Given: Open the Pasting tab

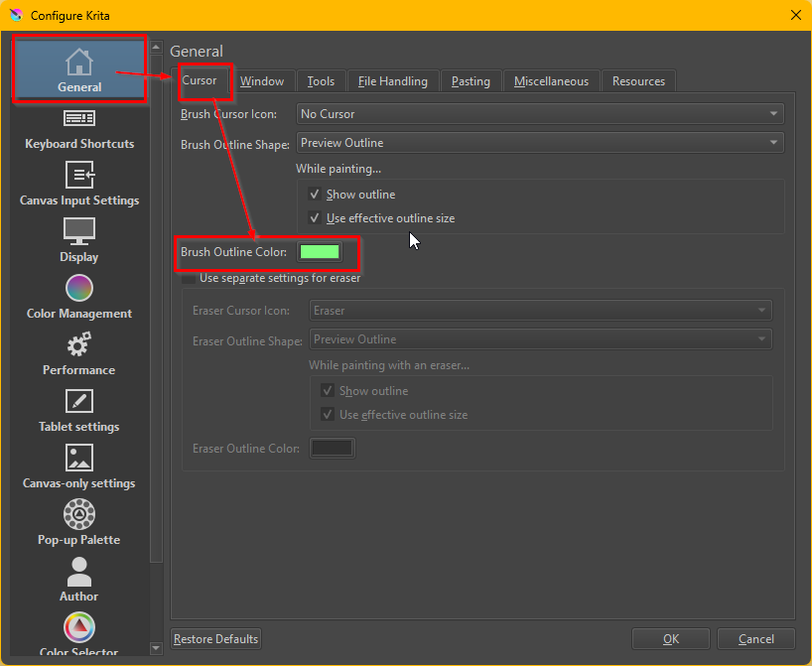Looking at the screenshot, I should 471,81.
